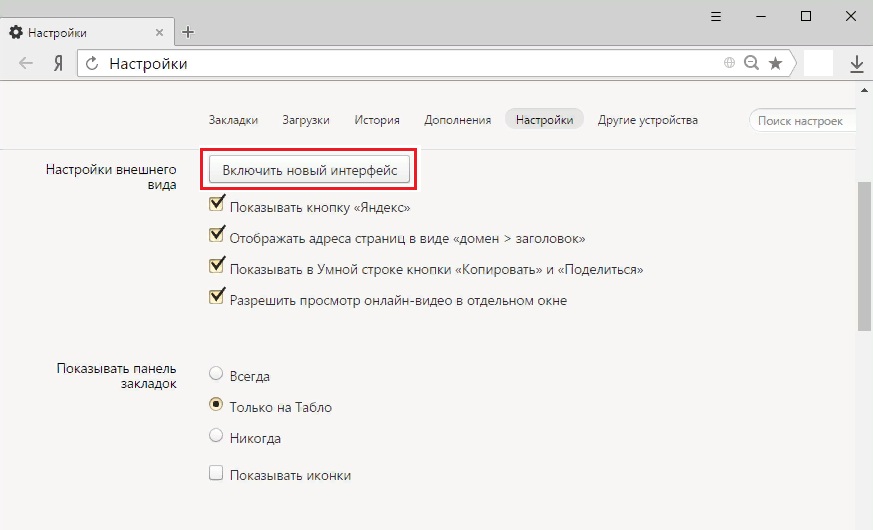The width and height of the screenshot is (873, 530).
Task: Open downloads with the download arrow icon
Action: pyautogui.click(x=856, y=64)
